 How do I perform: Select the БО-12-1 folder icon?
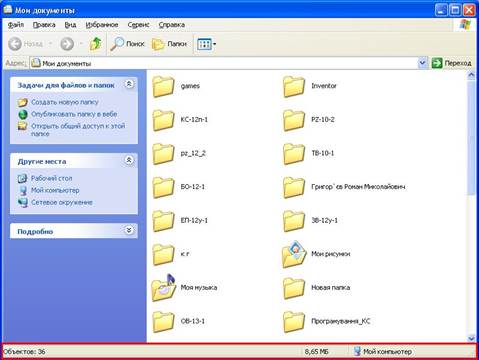pos(163,187)
